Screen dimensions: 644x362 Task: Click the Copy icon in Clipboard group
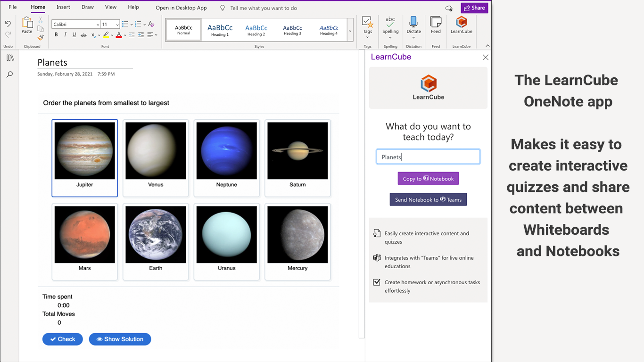click(41, 29)
